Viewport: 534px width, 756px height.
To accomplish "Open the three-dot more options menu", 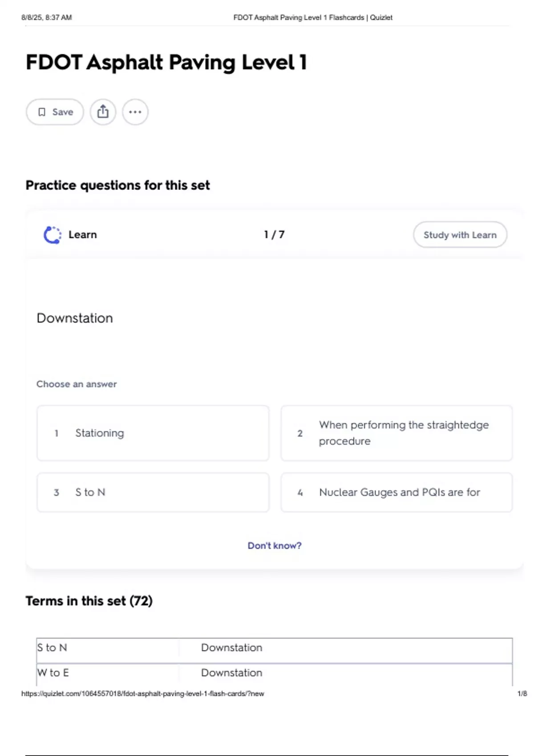I will pos(135,112).
